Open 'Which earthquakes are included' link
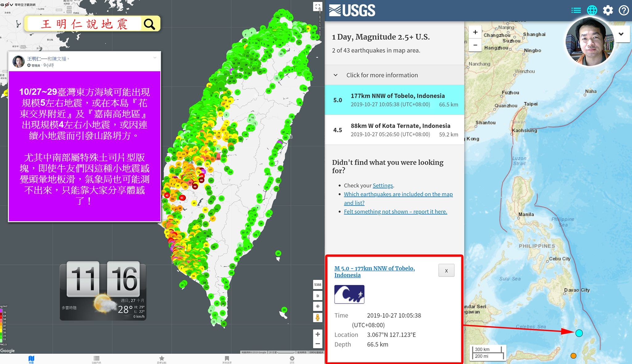Screen dimensions: 632x364 [398, 198]
